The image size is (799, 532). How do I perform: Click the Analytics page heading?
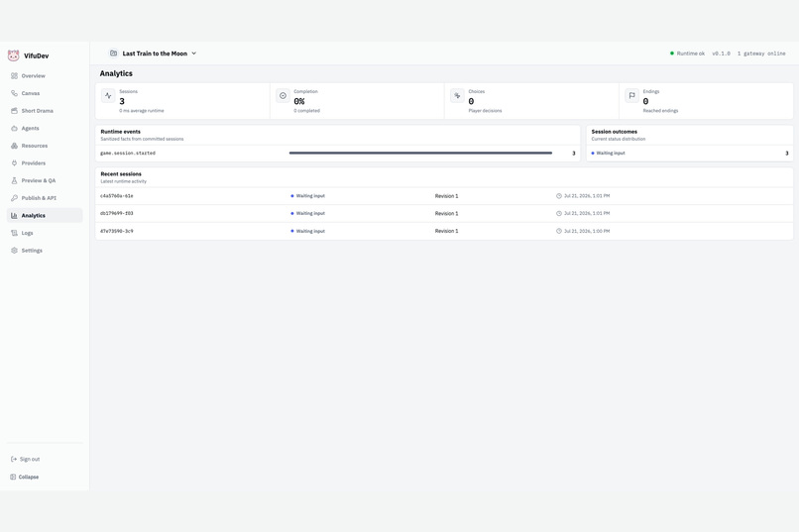tap(116, 73)
